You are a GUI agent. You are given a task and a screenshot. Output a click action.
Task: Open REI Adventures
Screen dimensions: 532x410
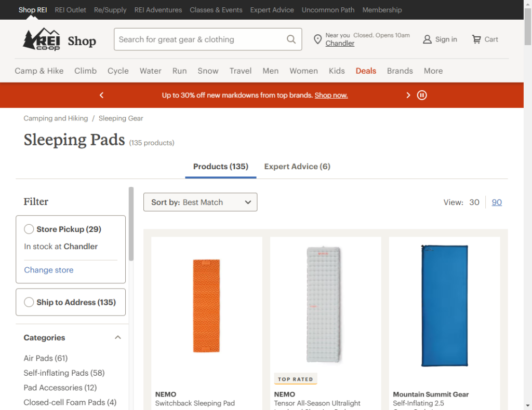click(158, 10)
